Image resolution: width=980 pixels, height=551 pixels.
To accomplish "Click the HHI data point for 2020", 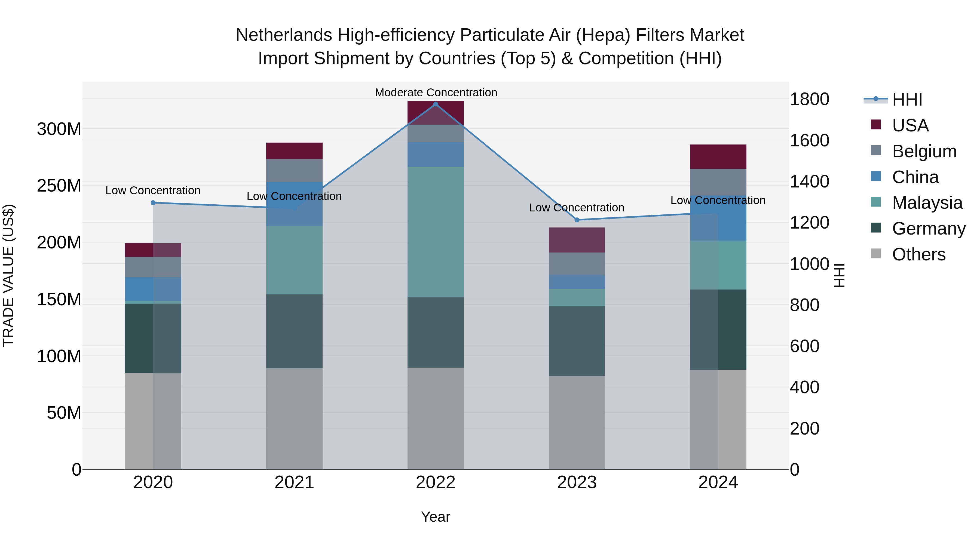I will click(x=153, y=203).
